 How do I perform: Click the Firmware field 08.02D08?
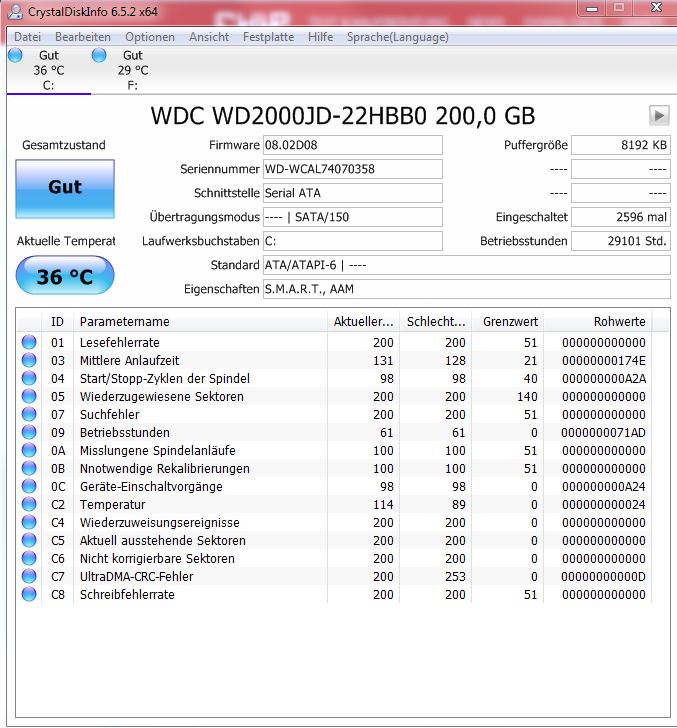pos(352,145)
